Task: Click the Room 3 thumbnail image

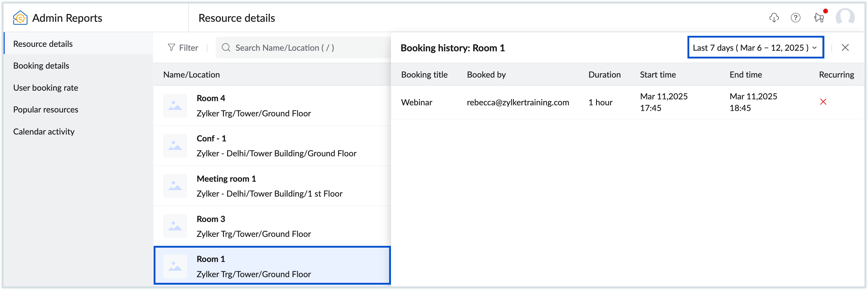Action: click(175, 226)
